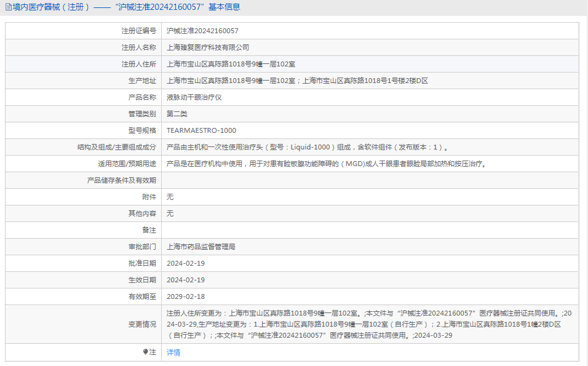The width and height of the screenshot is (588, 366).
Task: Click the 生产地址 label
Action: 142,81
